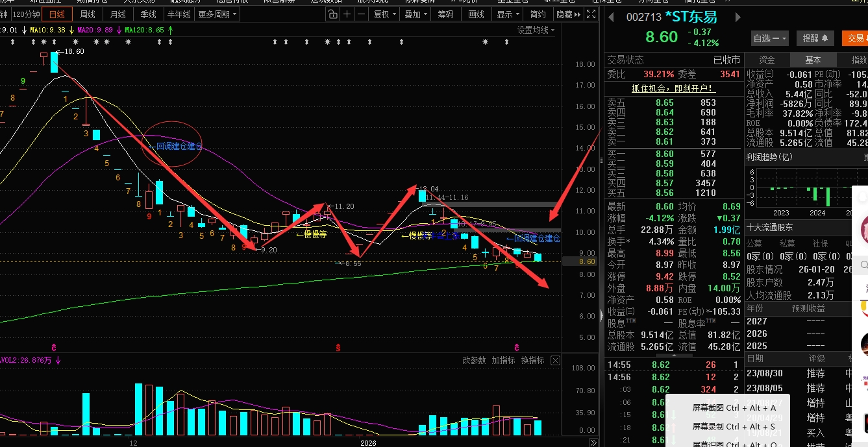The height and width of the screenshot is (447, 868).
Task: Open the 基本 tab in right panel
Action: (813, 60)
